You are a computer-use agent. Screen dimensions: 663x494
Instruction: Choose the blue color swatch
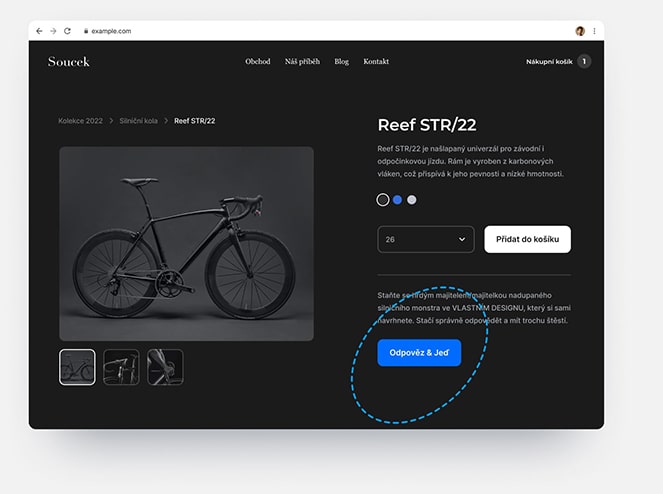[397, 200]
